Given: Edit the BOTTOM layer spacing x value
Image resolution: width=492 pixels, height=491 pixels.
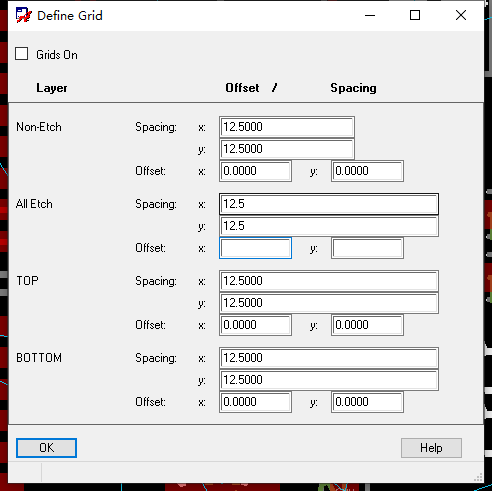Looking at the screenshot, I should pos(329,358).
